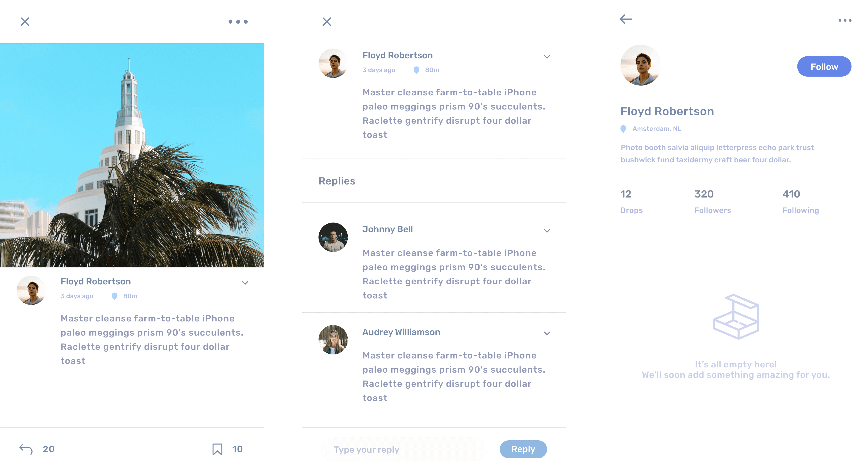Focus the Type your reply field
Image resolution: width=868 pixels, height=471 pixels.
404,450
